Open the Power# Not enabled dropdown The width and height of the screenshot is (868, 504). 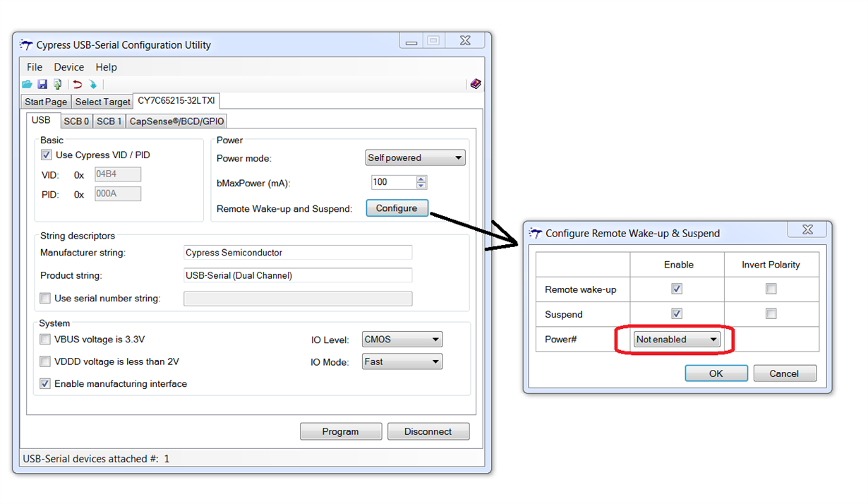coord(677,339)
